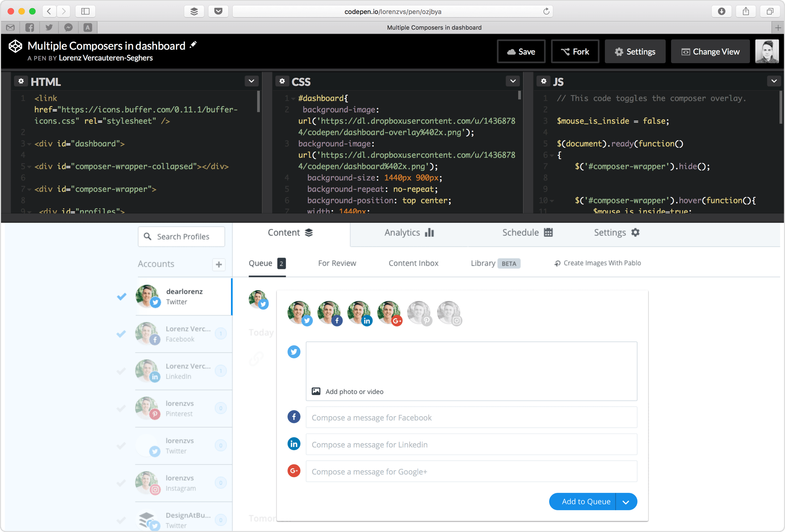The height and width of the screenshot is (532, 785).
Task: Click the plus icon next to Accounts
Action: point(219,264)
